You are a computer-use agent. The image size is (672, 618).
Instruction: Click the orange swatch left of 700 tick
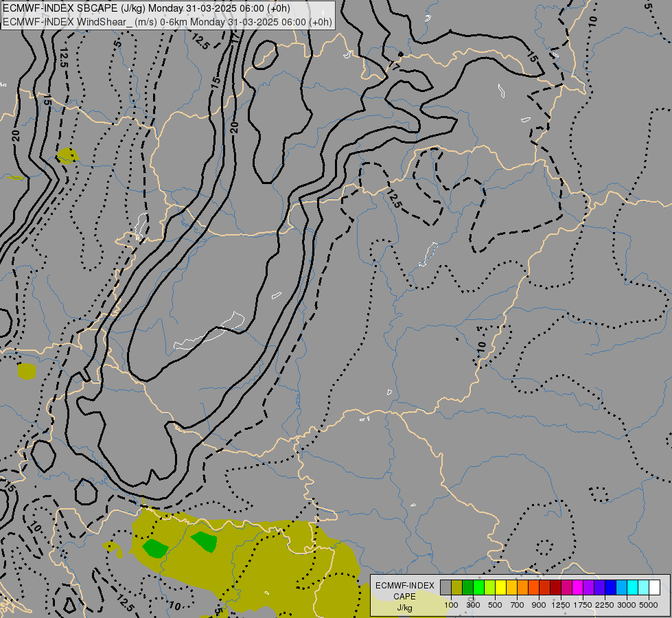click(523, 587)
